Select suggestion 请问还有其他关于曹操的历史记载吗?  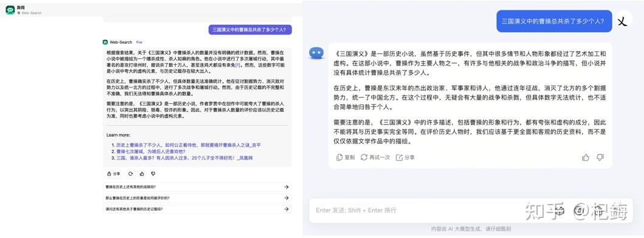pyautogui.click(x=197, y=209)
